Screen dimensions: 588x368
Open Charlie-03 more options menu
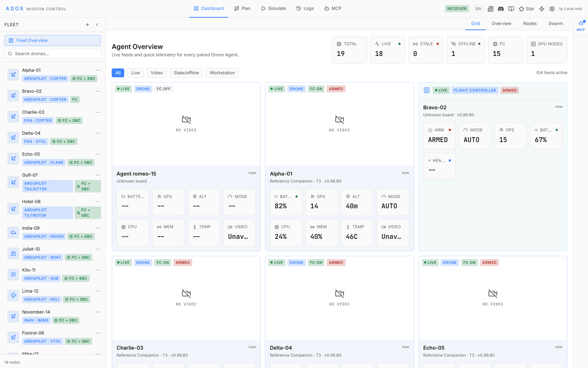point(98,112)
